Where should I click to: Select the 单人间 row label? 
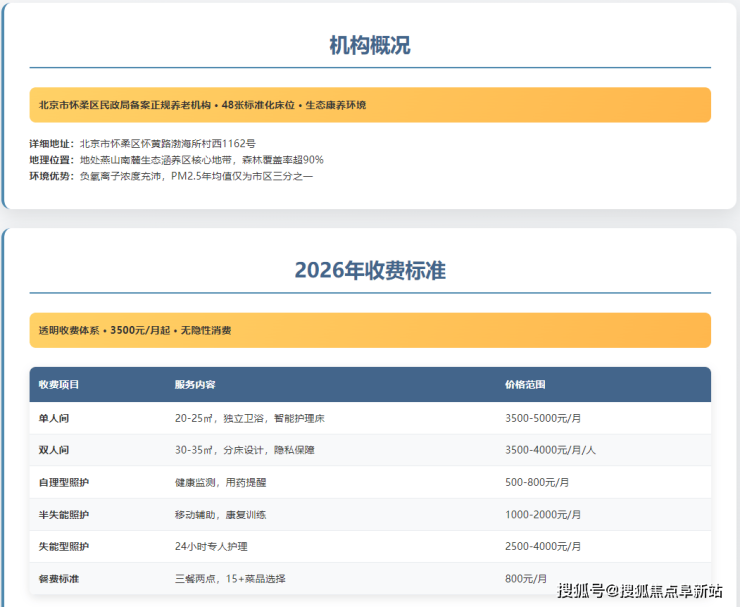point(54,418)
